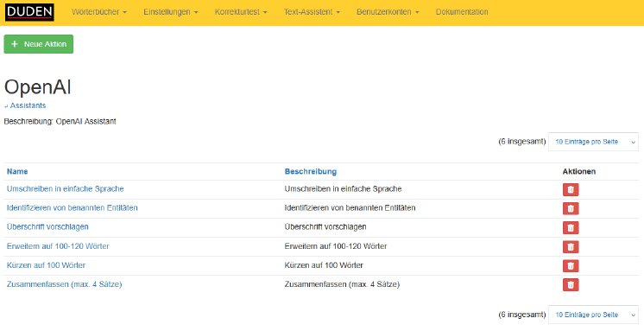Click the Neue Aktion button
This screenshot has height=331, width=644.
point(39,44)
